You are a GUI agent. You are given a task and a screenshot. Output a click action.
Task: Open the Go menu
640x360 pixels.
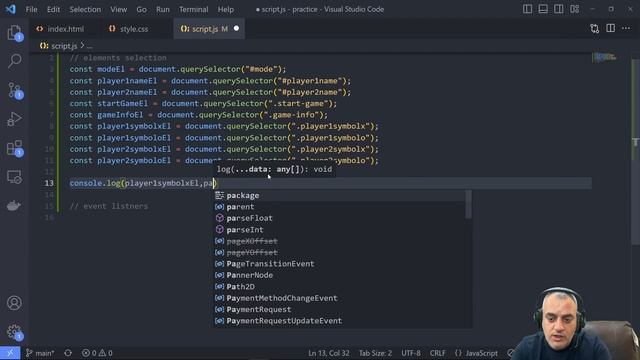pyautogui.click(x=141, y=9)
